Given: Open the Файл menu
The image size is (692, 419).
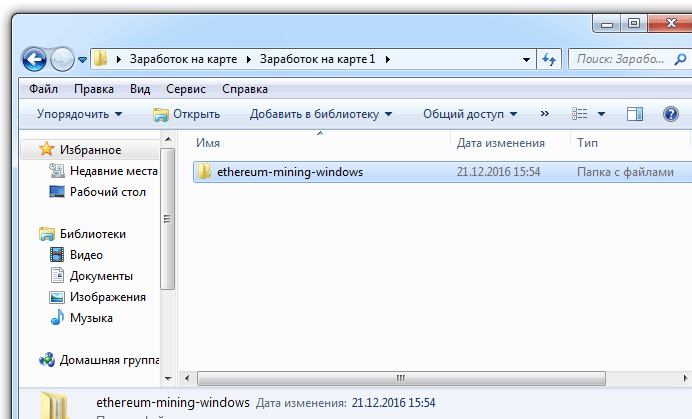Looking at the screenshot, I should (x=44, y=89).
